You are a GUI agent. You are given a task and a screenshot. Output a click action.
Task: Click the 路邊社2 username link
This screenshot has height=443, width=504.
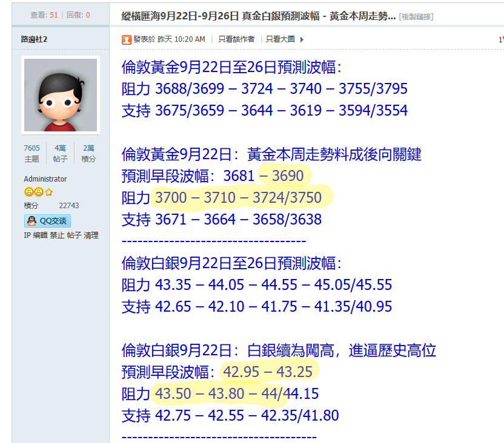point(34,39)
